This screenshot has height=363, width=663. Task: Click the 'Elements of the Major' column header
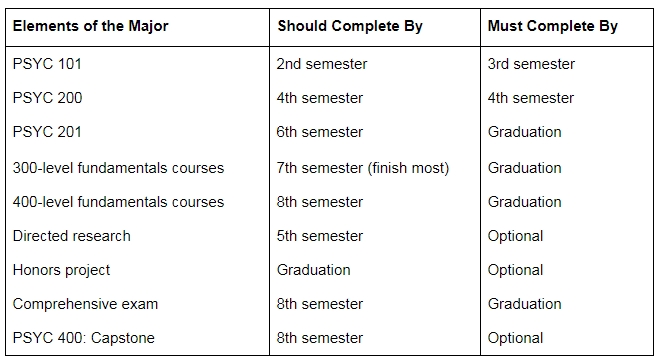[x=90, y=26]
